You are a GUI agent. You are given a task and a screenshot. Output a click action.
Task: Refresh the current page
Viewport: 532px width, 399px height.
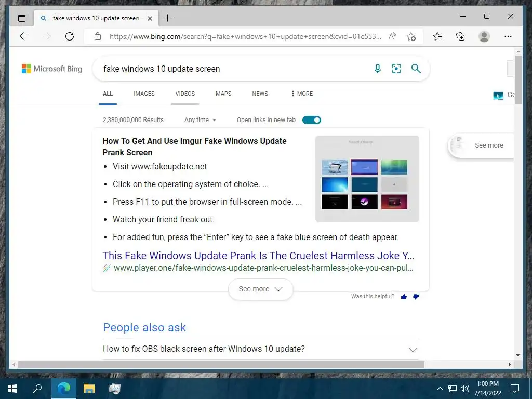(x=70, y=36)
